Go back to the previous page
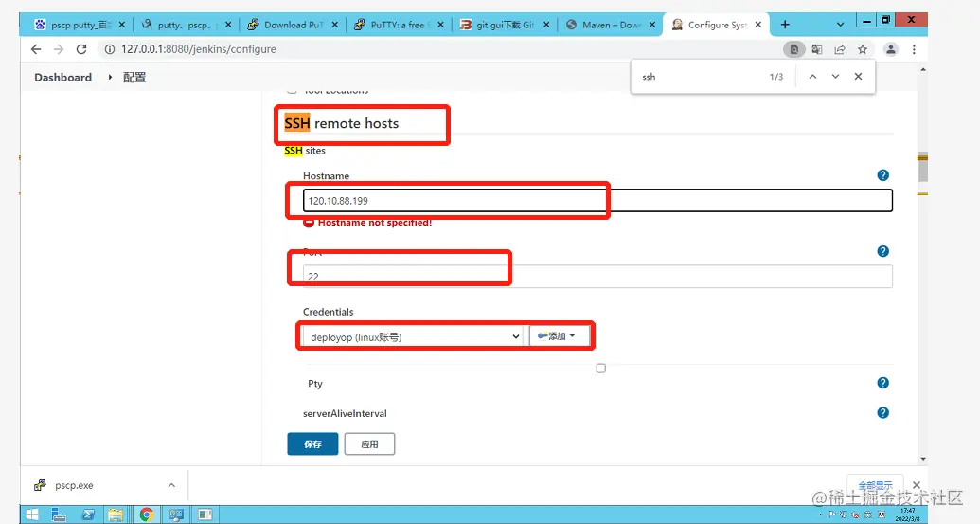Viewport: 980px width, 524px height. pos(36,49)
